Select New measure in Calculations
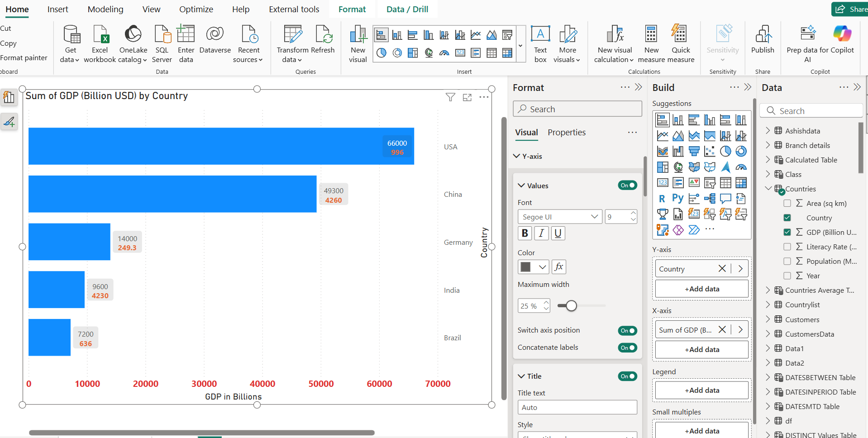 (651, 43)
